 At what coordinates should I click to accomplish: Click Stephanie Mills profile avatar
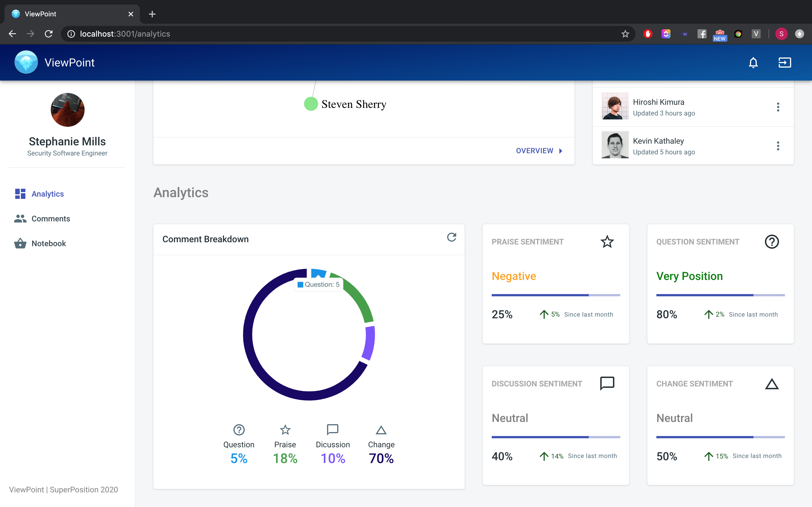point(67,110)
